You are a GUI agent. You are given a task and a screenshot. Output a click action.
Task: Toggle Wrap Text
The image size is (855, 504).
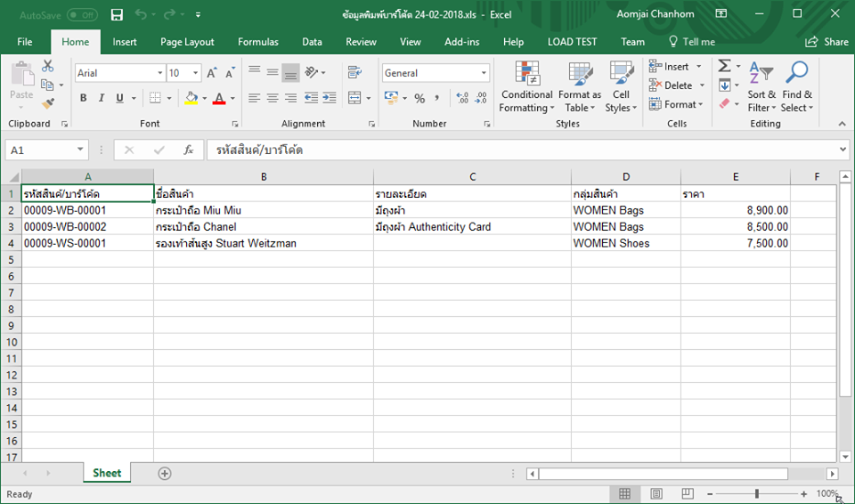click(355, 72)
